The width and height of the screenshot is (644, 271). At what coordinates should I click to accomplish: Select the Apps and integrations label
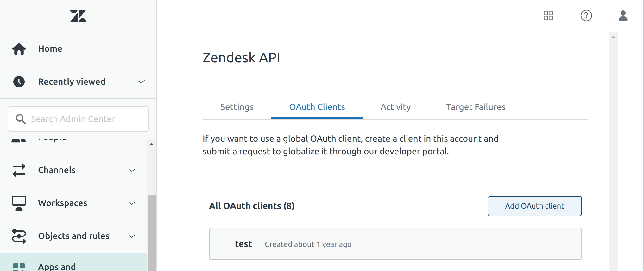click(57, 267)
